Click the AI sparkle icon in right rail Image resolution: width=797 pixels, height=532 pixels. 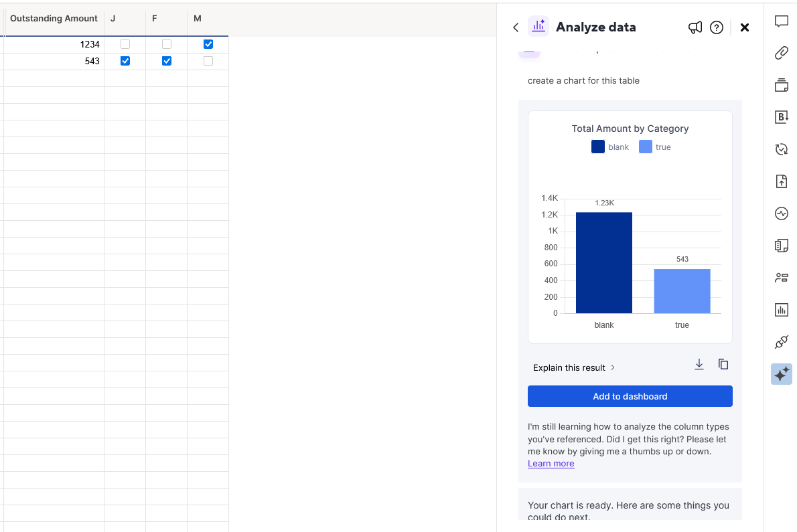tap(781, 374)
